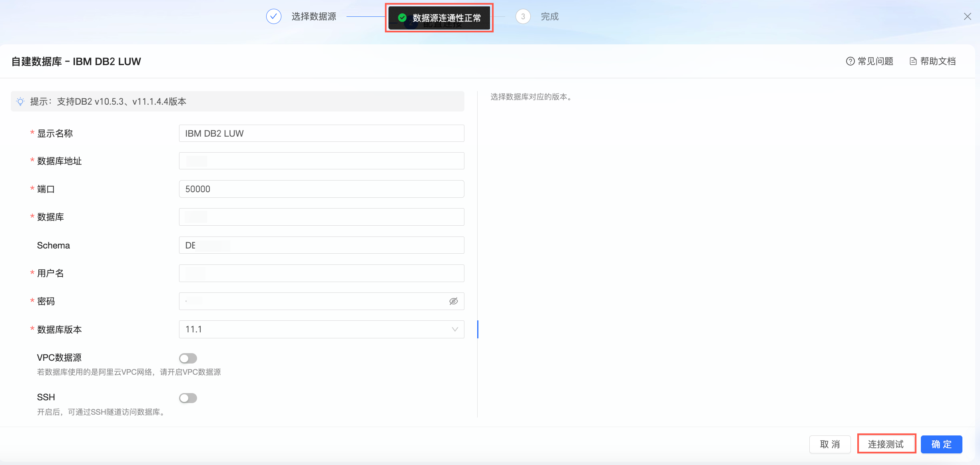
Task: Turn on the SSH tunnel switch
Action: tap(188, 398)
